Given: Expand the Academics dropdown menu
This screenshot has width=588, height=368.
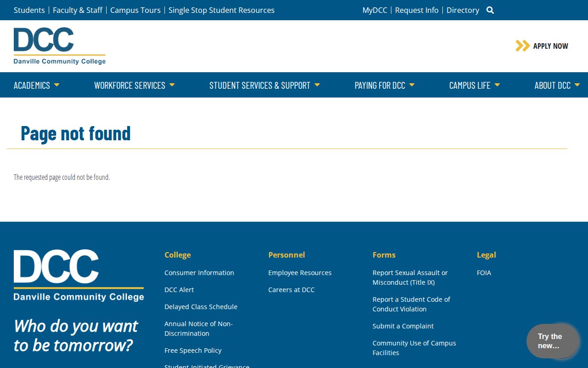Looking at the screenshot, I should pyautogui.click(x=36, y=85).
